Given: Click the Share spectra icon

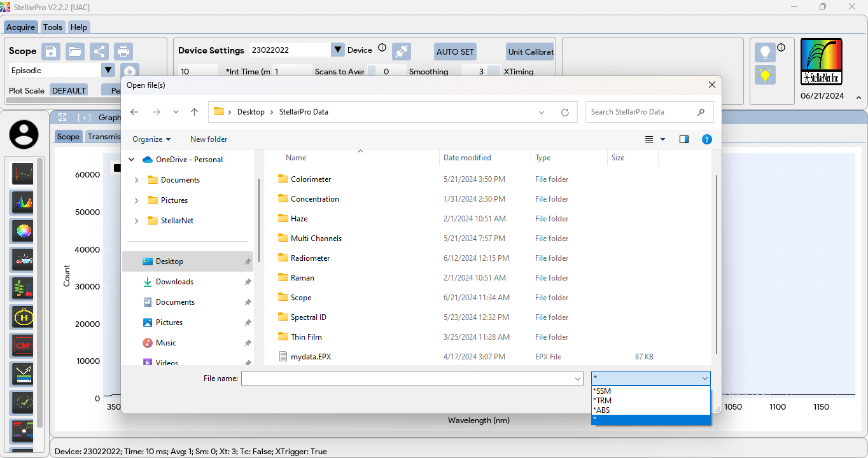Looking at the screenshot, I should click(x=99, y=51).
